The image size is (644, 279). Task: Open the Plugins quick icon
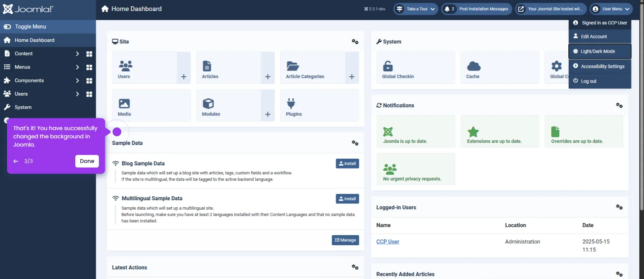click(319, 105)
